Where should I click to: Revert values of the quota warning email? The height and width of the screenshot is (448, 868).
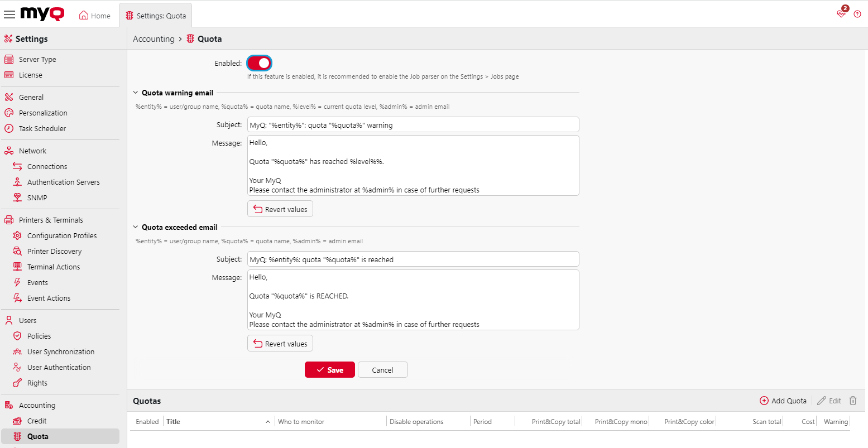coord(280,209)
